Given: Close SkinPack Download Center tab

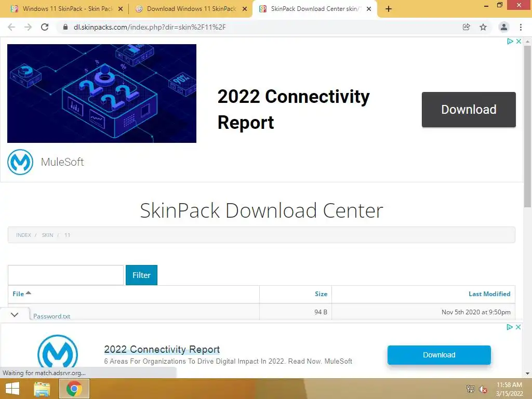Looking at the screenshot, I should [369, 9].
